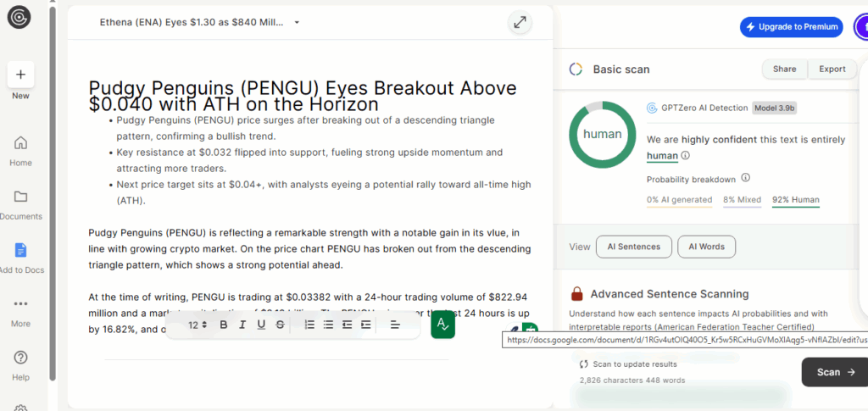
Task: Open document title dropdown arrow
Action: pyautogui.click(x=298, y=23)
